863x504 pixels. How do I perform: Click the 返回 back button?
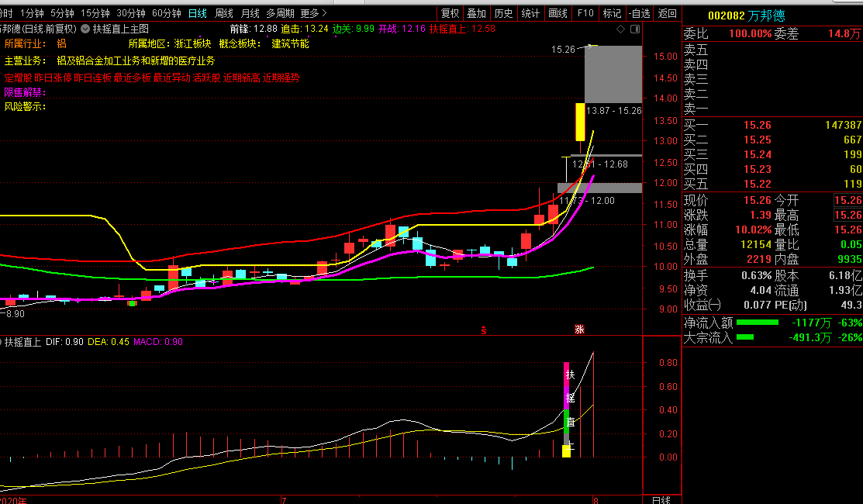click(x=667, y=13)
